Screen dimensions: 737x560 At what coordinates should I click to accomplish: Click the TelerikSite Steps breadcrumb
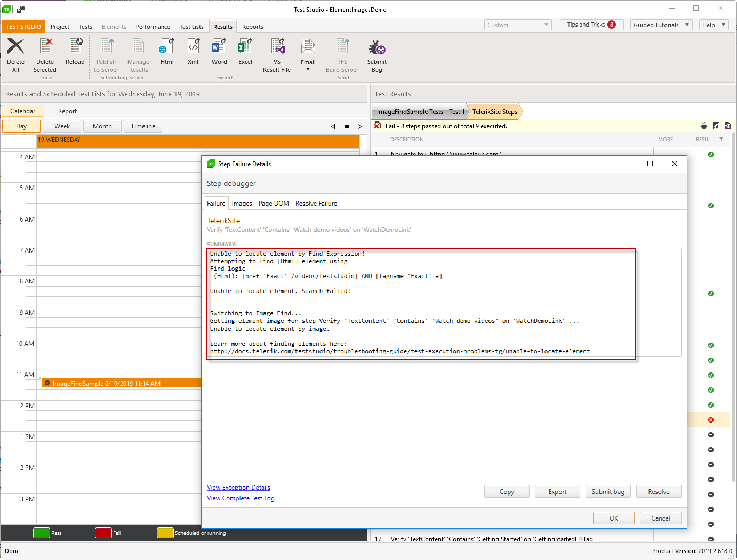click(494, 112)
